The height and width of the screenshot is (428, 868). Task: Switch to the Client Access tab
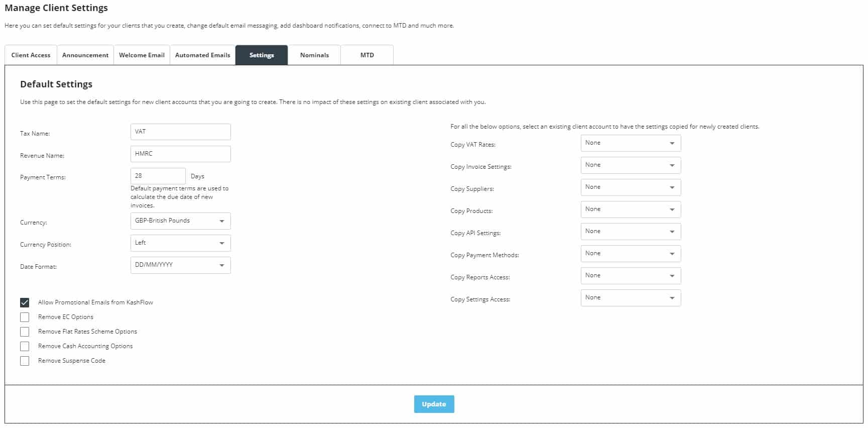coord(31,55)
